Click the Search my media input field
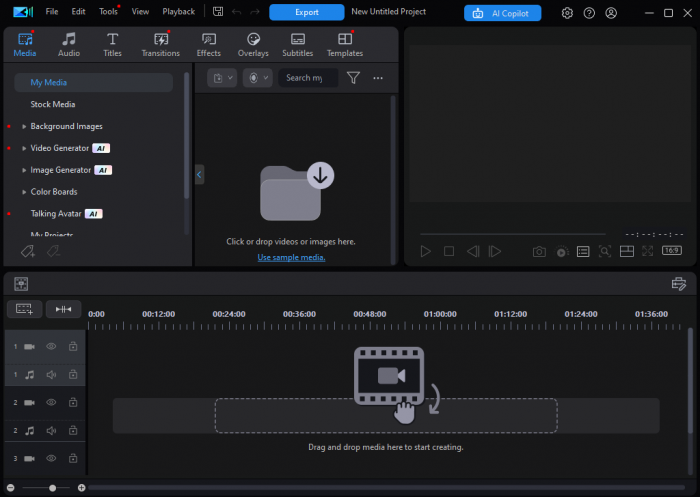 point(306,78)
